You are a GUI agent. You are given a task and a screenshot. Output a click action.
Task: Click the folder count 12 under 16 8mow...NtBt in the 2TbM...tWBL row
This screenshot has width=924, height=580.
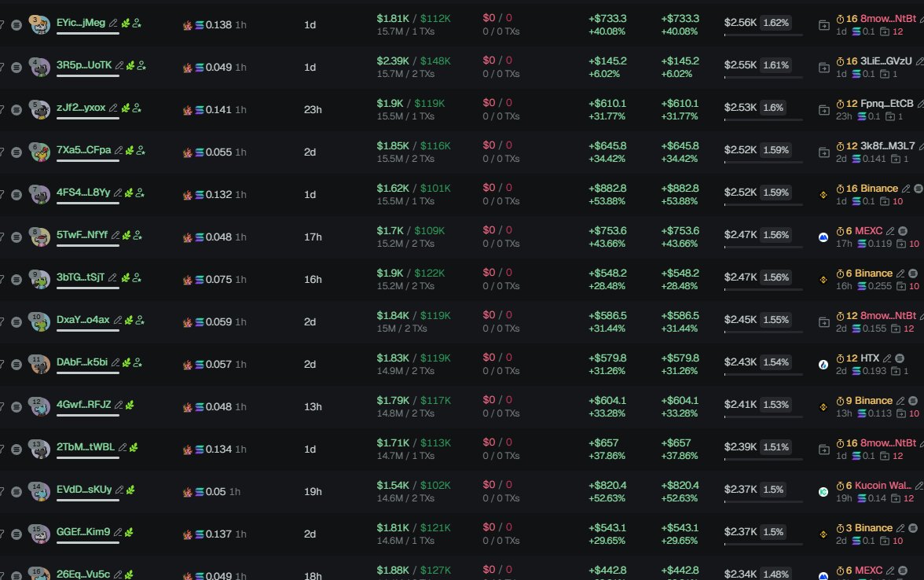pyautogui.click(x=897, y=456)
